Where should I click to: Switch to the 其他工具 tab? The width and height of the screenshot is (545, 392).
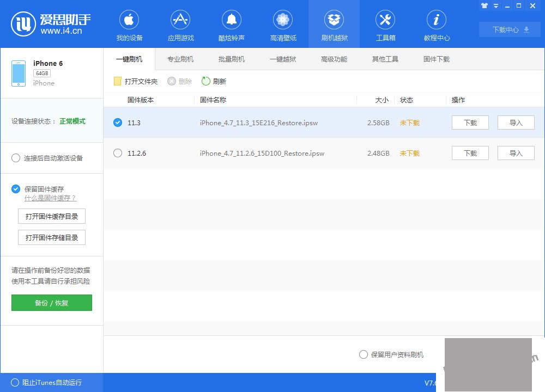pyautogui.click(x=385, y=59)
